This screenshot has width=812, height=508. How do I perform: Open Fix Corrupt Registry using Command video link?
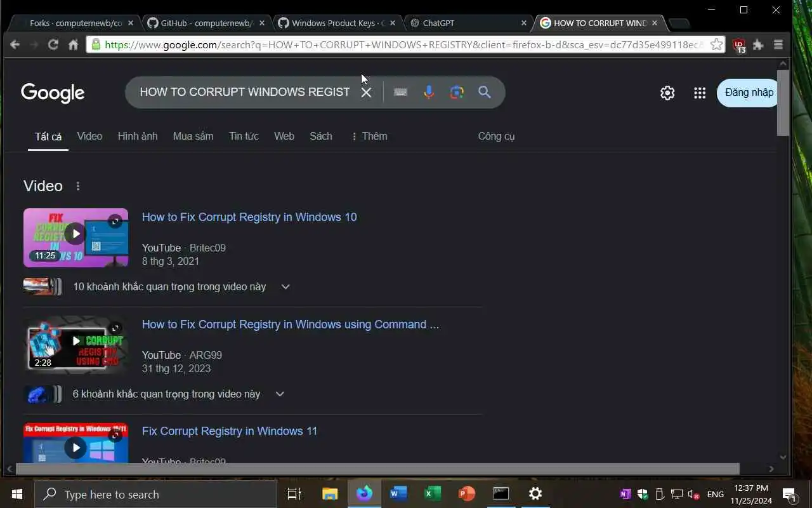[x=291, y=324]
